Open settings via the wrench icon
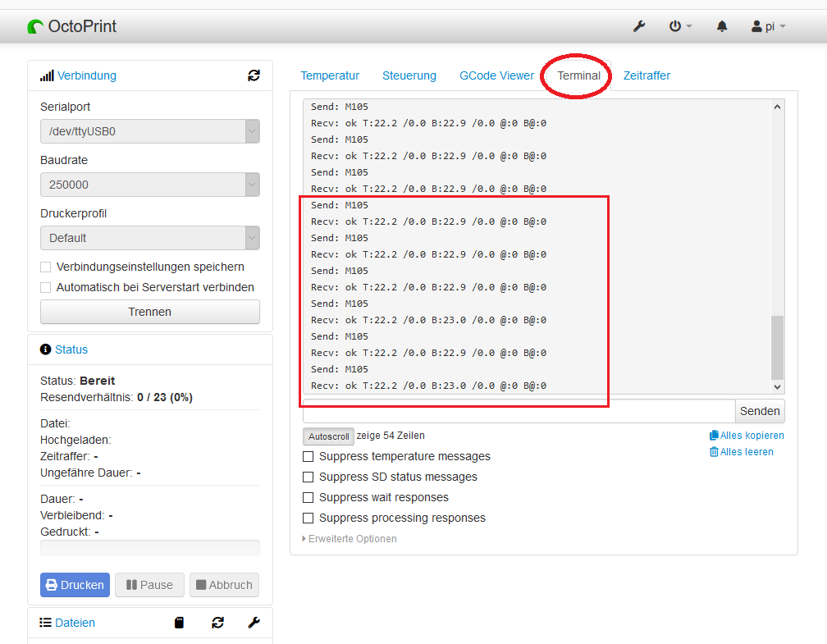Viewport: 827px width, 644px height. [639, 26]
